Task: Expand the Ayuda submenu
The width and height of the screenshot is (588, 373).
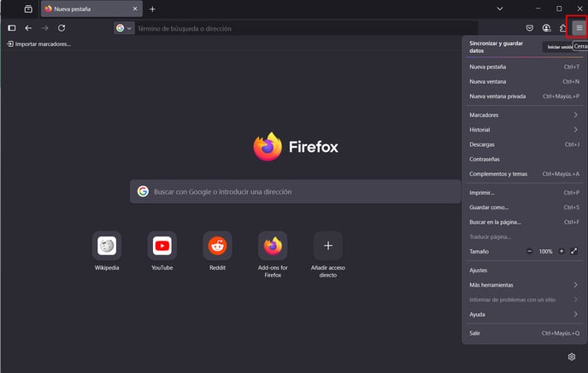Action: [524, 315]
